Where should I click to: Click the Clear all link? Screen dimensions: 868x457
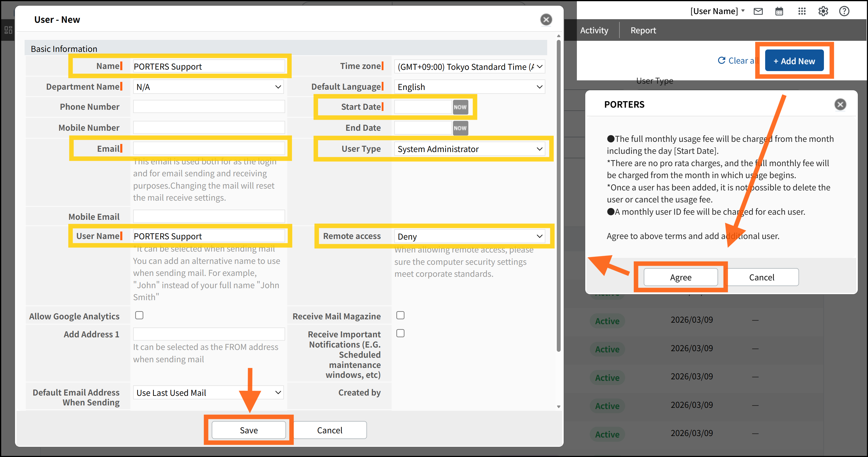(x=738, y=61)
